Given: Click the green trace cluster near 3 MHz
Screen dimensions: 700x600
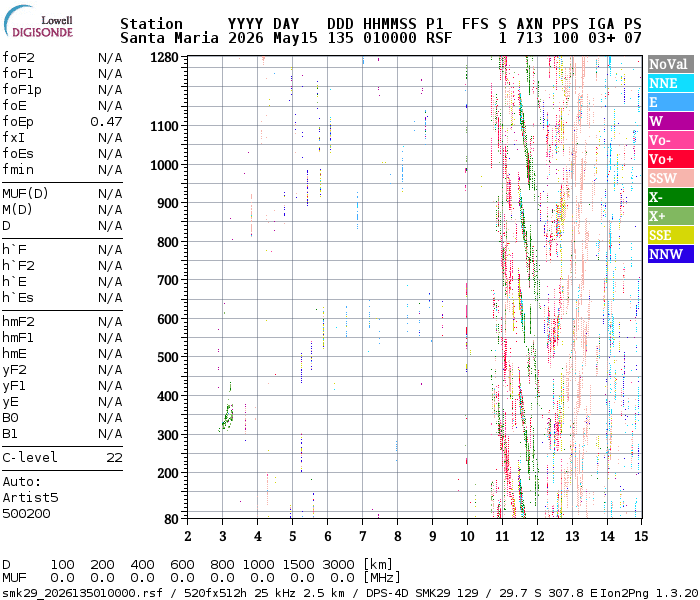Looking at the screenshot, I should 228,415.
